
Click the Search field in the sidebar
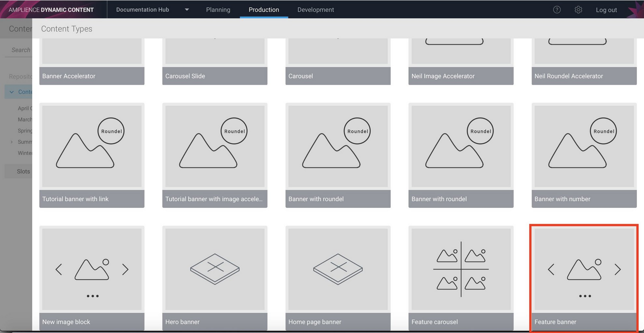click(x=19, y=50)
